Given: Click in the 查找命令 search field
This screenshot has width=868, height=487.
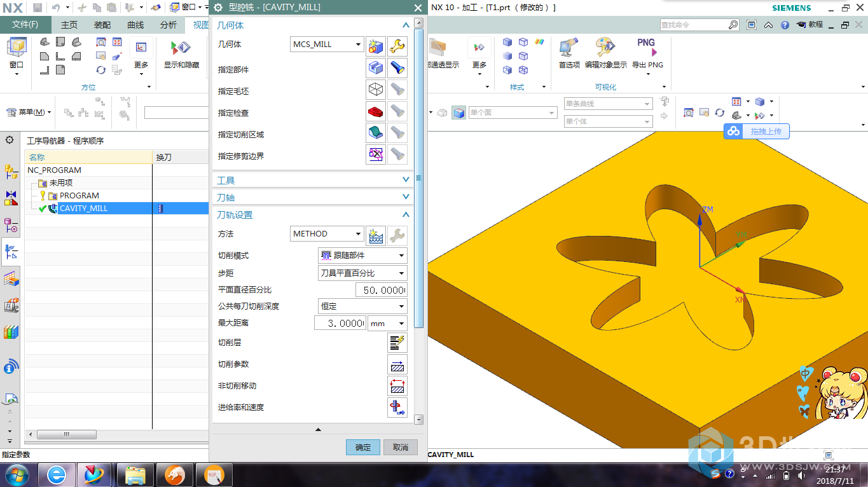Looking at the screenshot, I should [x=694, y=25].
